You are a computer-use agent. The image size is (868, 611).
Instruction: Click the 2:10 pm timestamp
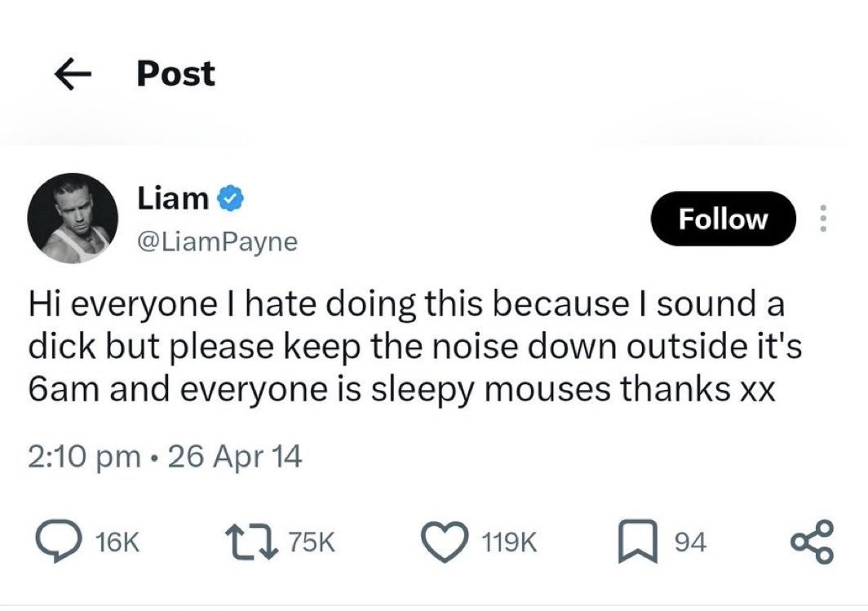(84, 457)
